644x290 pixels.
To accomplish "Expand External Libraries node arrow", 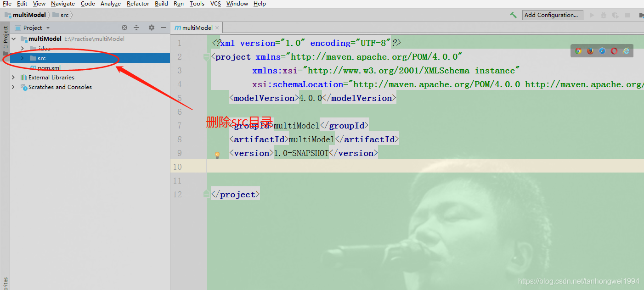I will click(14, 78).
